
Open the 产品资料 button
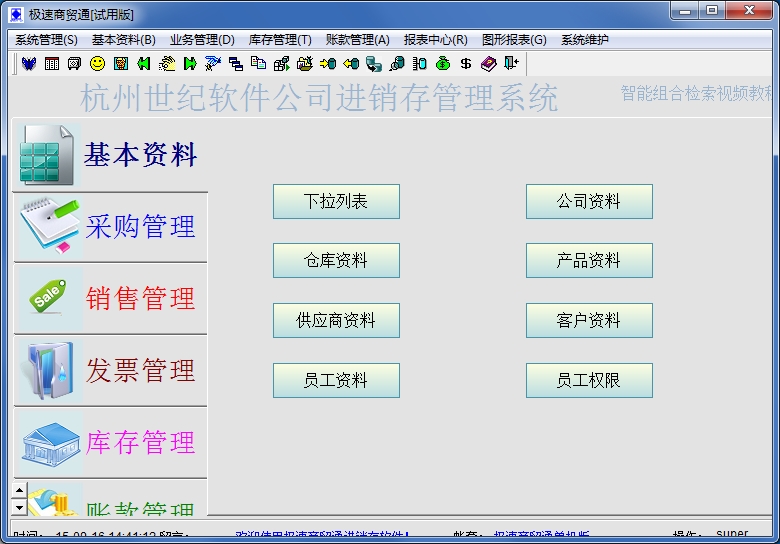(x=589, y=260)
